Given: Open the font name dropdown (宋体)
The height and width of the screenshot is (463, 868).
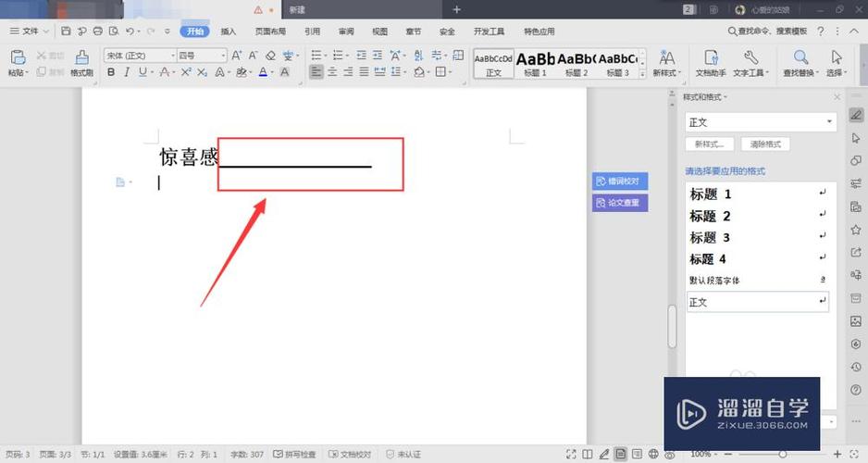Looking at the screenshot, I should click(173, 56).
